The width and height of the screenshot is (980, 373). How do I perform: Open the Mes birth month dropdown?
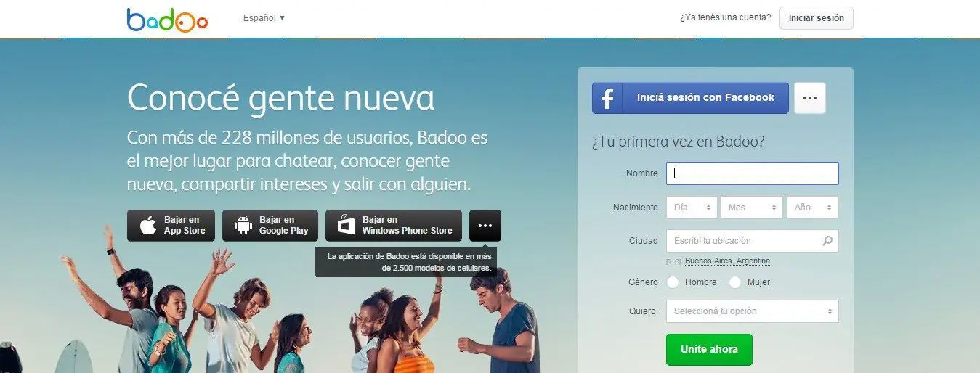tap(752, 208)
